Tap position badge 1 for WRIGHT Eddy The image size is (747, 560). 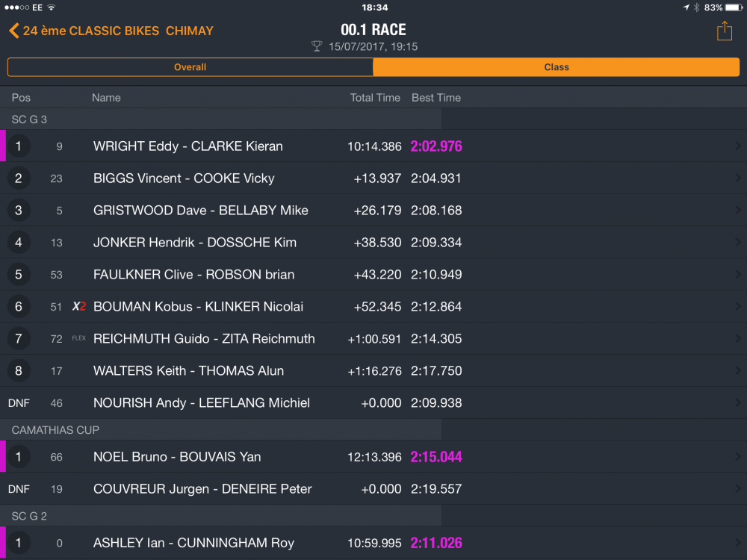(19, 146)
